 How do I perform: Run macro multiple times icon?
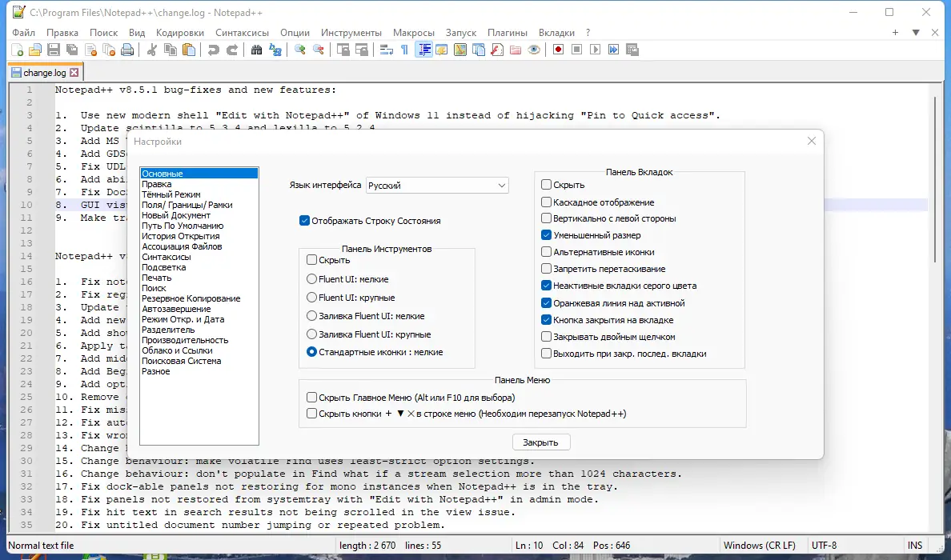coord(614,50)
